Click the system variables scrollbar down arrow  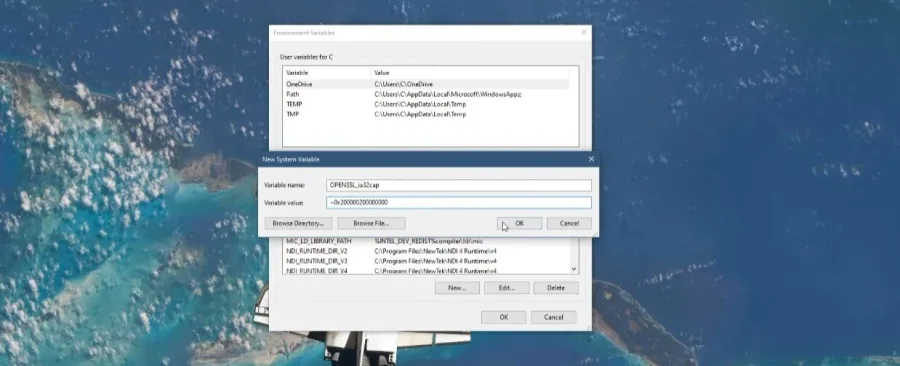574,269
